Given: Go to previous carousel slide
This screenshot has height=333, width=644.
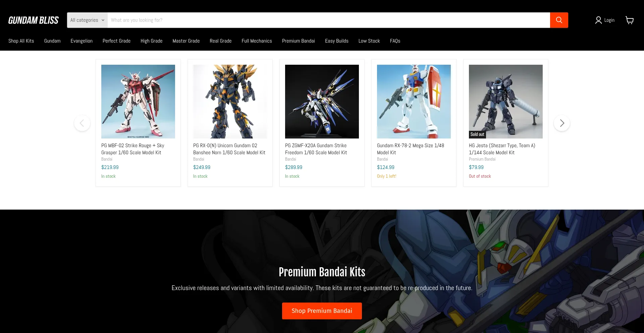Looking at the screenshot, I should click(x=82, y=123).
